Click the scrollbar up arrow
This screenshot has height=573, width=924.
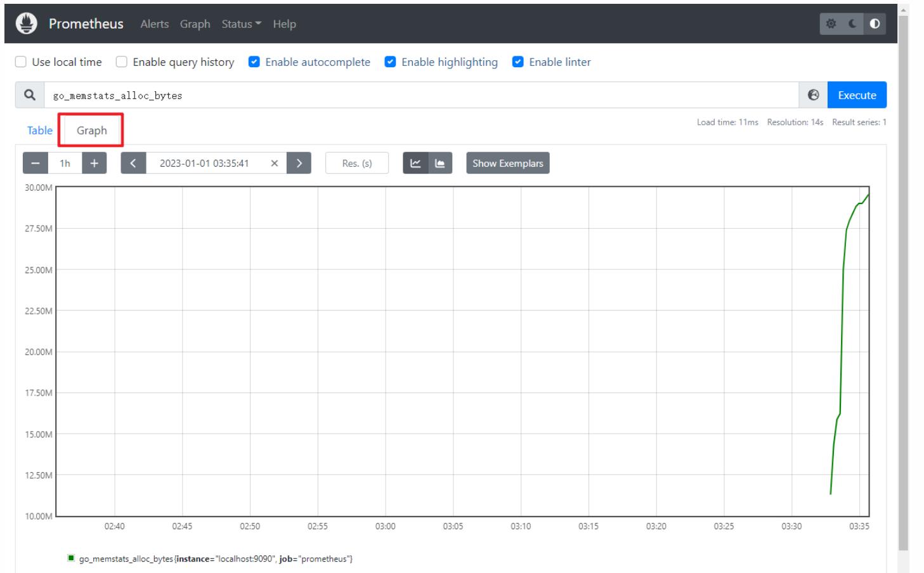tap(904, 10)
